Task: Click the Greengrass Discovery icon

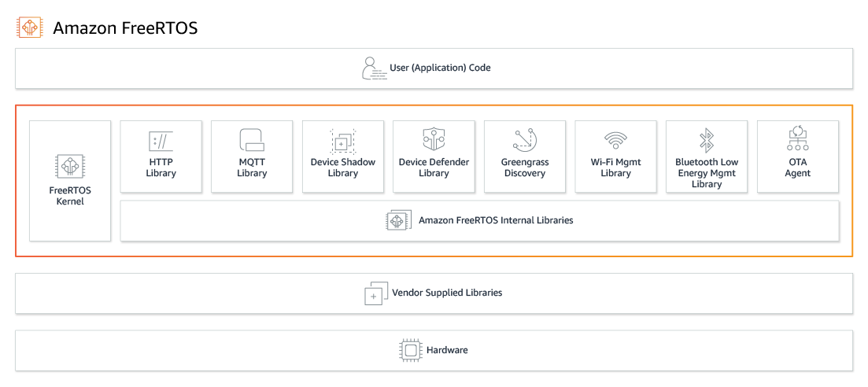Action: 525,139
